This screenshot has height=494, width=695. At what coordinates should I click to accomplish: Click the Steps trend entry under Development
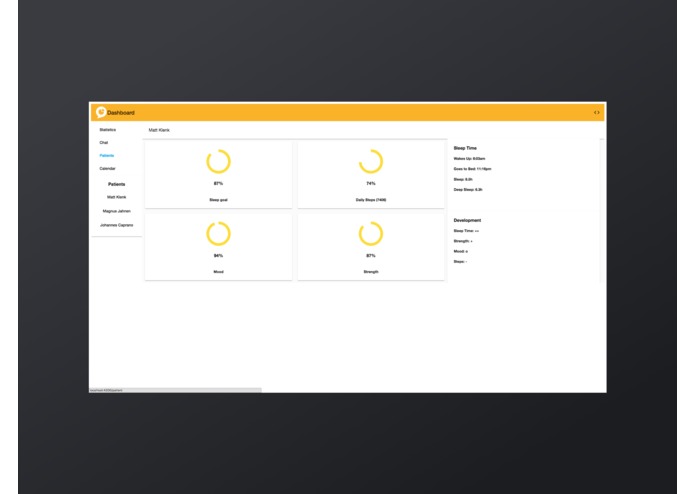460,261
